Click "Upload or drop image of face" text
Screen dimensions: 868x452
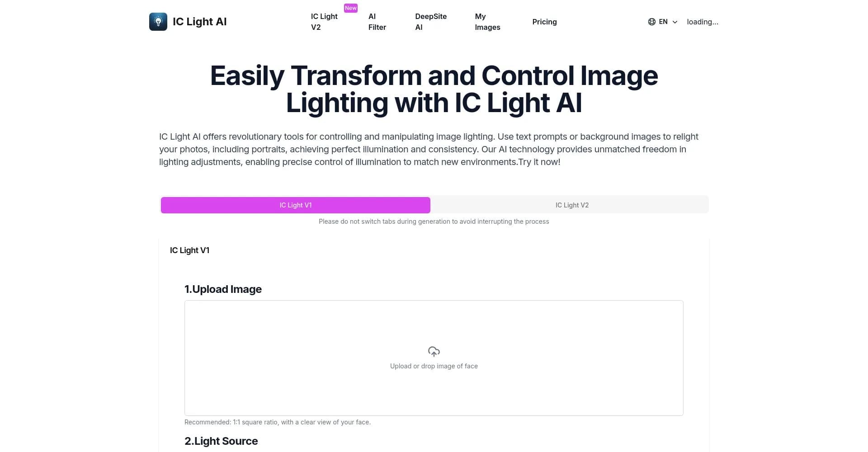click(434, 366)
